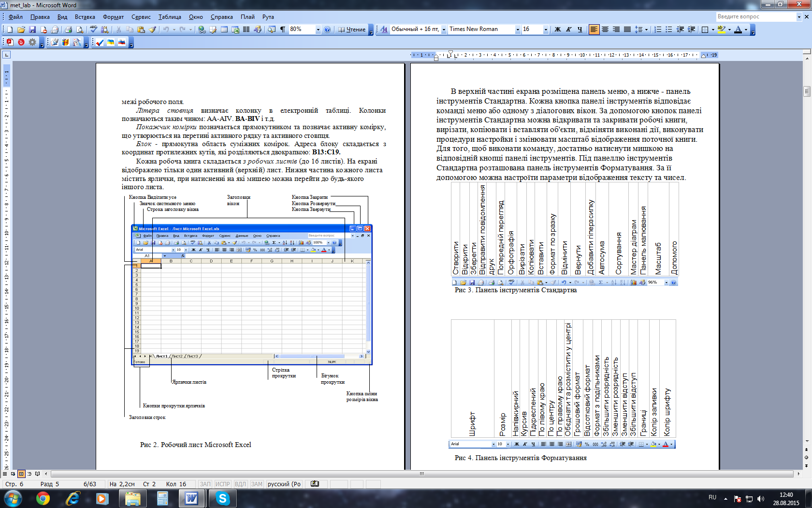Open the Файл menu
Image resolution: width=812 pixels, height=508 pixels.
tap(15, 17)
